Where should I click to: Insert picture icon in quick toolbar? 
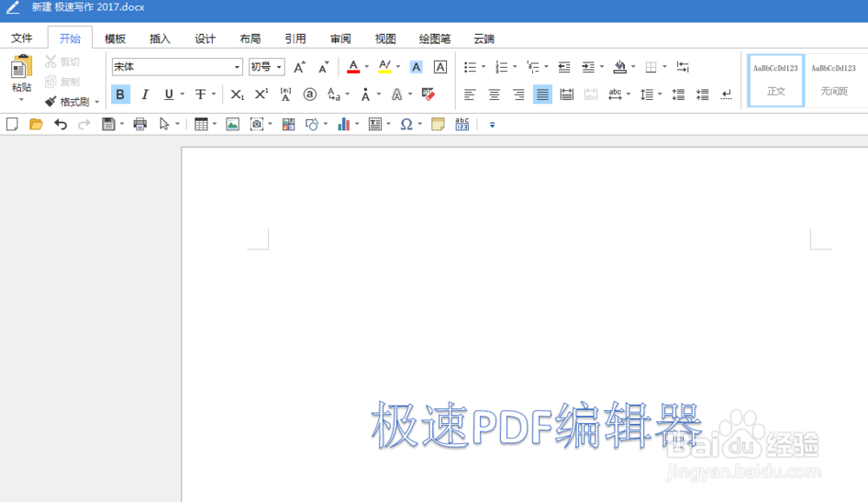point(233,124)
